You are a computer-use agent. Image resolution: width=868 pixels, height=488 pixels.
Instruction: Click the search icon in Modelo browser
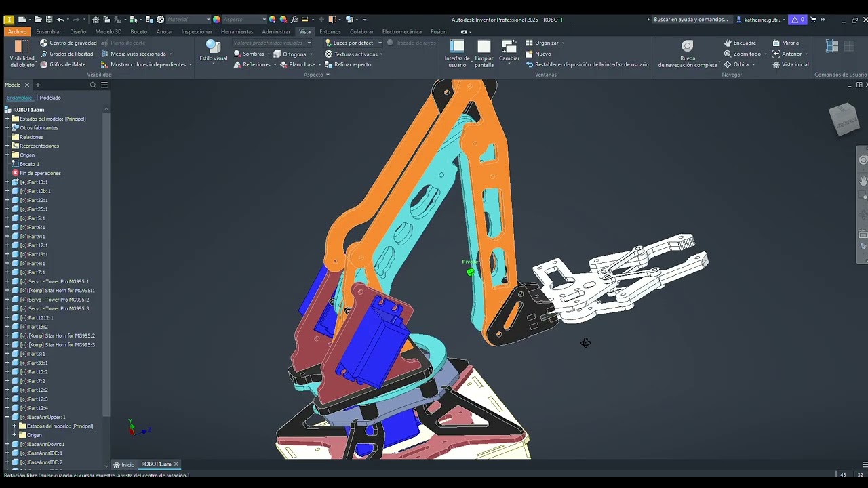(x=93, y=85)
